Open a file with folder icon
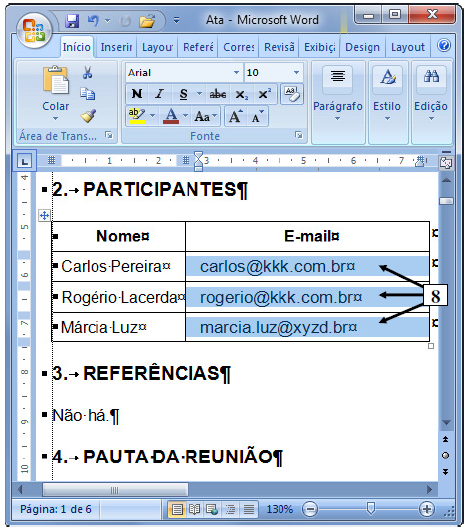This screenshot has height=530, width=469. pyautogui.click(x=147, y=21)
